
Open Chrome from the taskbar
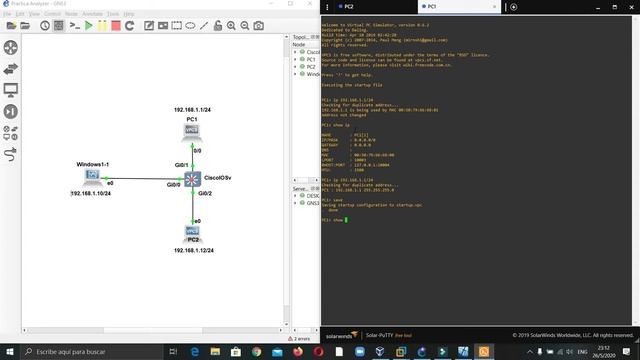pyautogui.click(x=256, y=351)
